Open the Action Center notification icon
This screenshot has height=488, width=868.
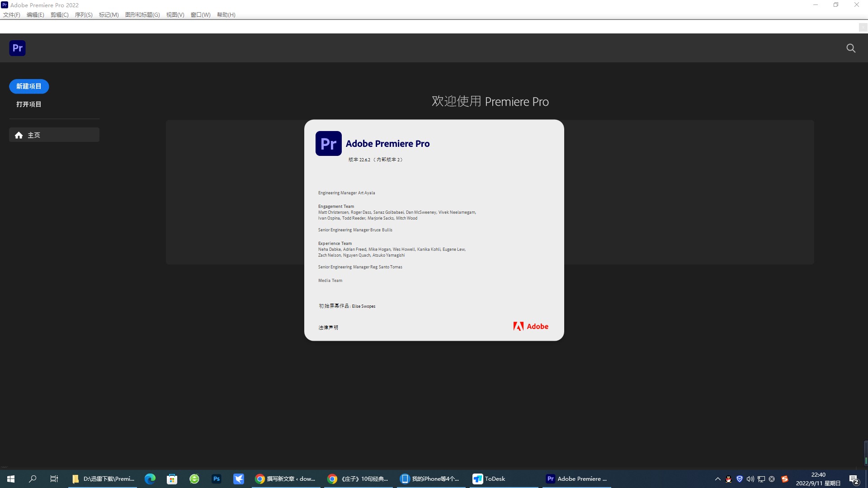(x=854, y=479)
